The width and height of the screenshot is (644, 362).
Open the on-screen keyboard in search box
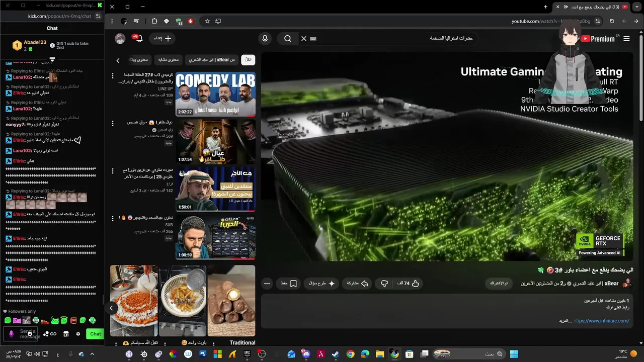(x=313, y=38)
